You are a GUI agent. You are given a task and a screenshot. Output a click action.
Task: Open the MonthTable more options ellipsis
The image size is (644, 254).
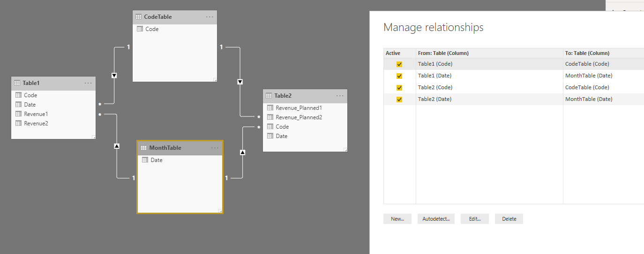(x=215, y=148)
